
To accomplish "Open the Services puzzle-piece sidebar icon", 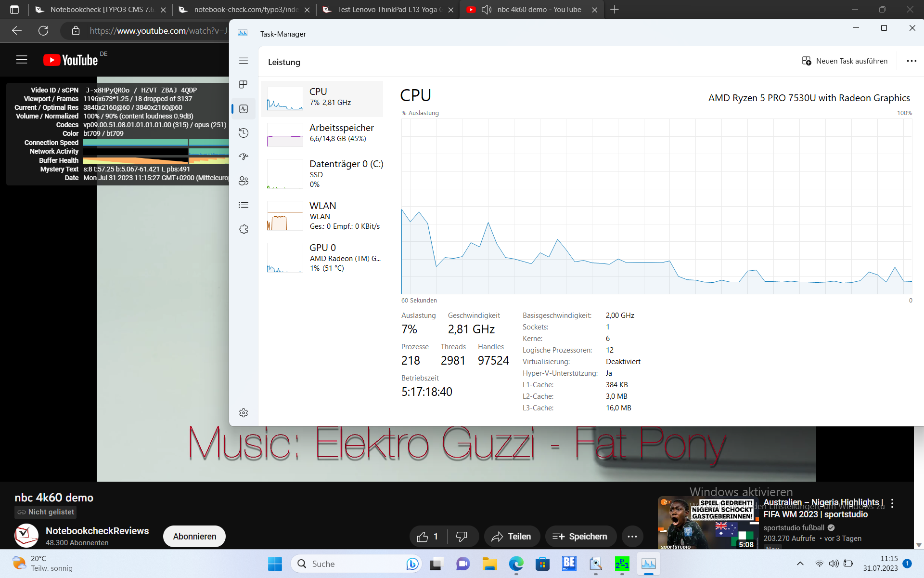I will pyautogui.click(x=244, y=229).
